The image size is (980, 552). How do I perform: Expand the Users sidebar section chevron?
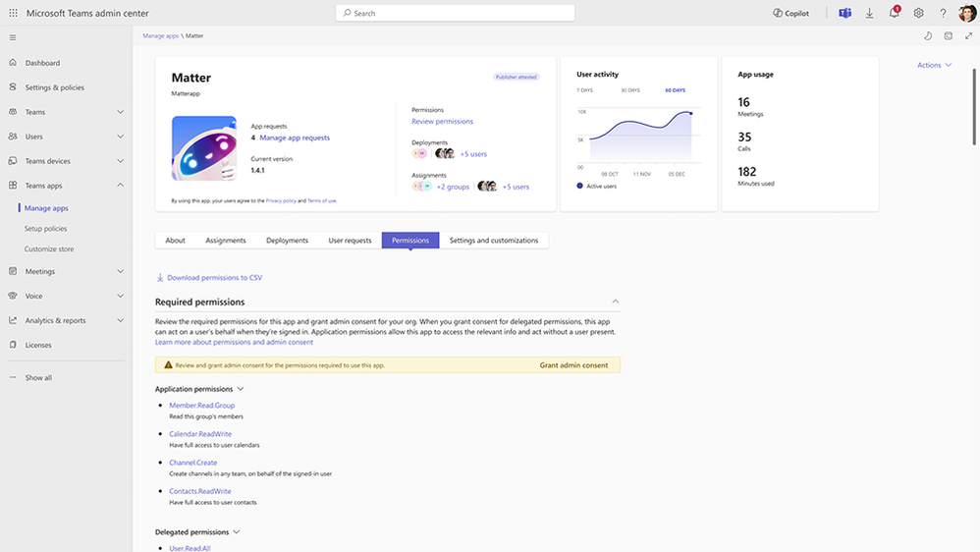[120, 137]
